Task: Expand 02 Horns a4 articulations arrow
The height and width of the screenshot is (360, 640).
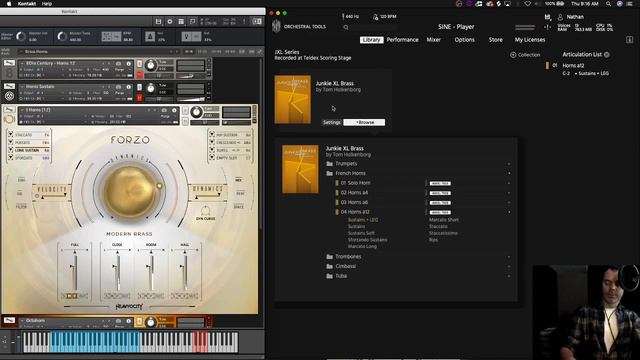Action: (509, 193)
